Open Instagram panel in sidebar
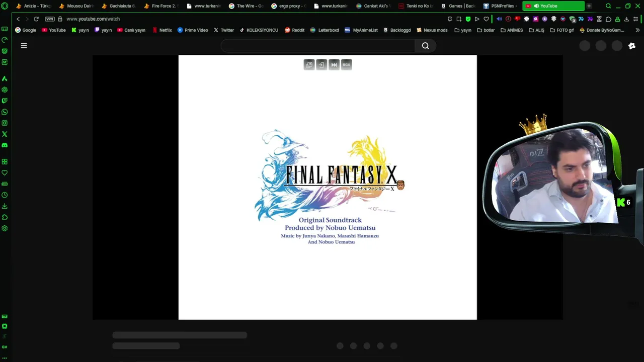The height and width of the screenshot is (362, 644). [5, 123]
